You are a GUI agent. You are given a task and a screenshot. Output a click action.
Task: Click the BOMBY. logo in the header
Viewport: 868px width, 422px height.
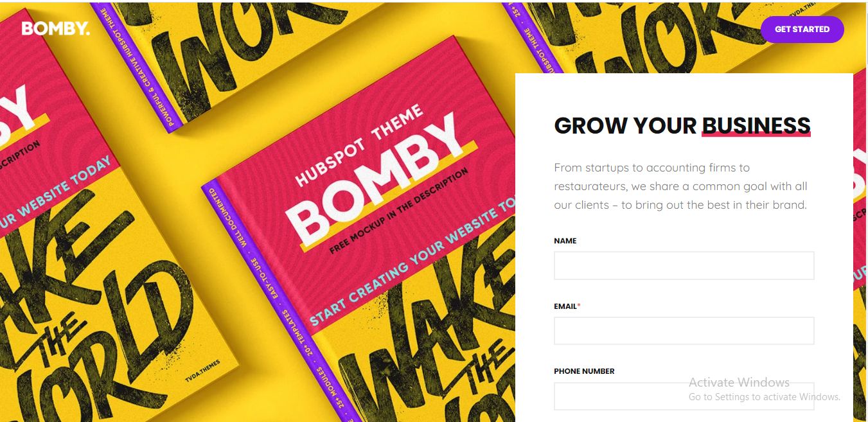56,29
